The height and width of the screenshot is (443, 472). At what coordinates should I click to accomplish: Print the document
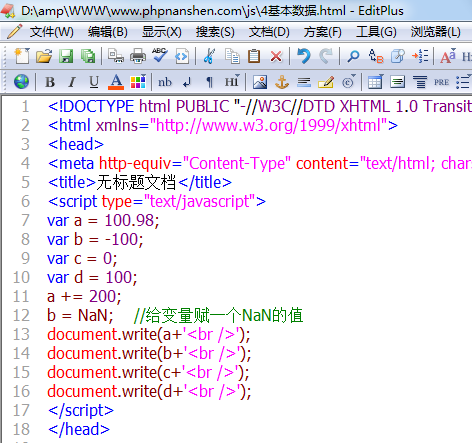[x=138, y=56]
